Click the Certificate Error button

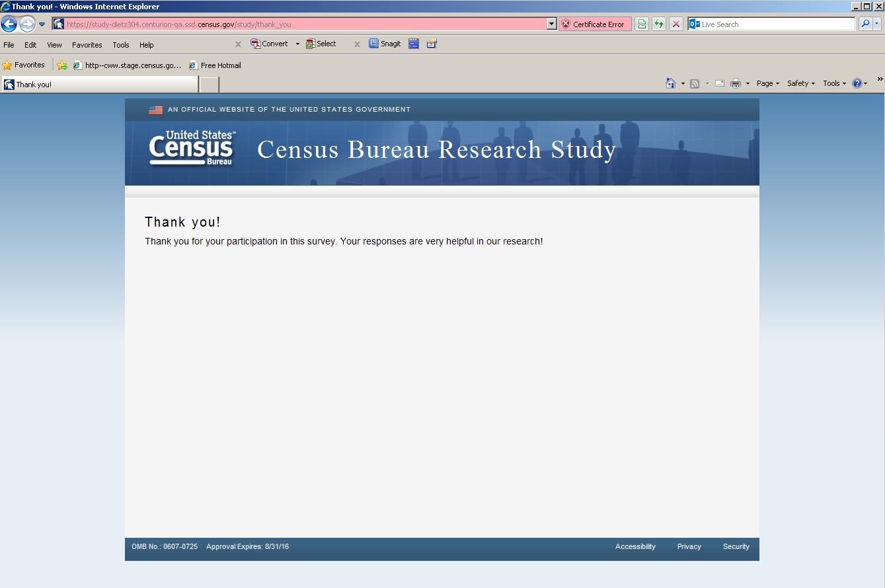[x=594, y=24]
